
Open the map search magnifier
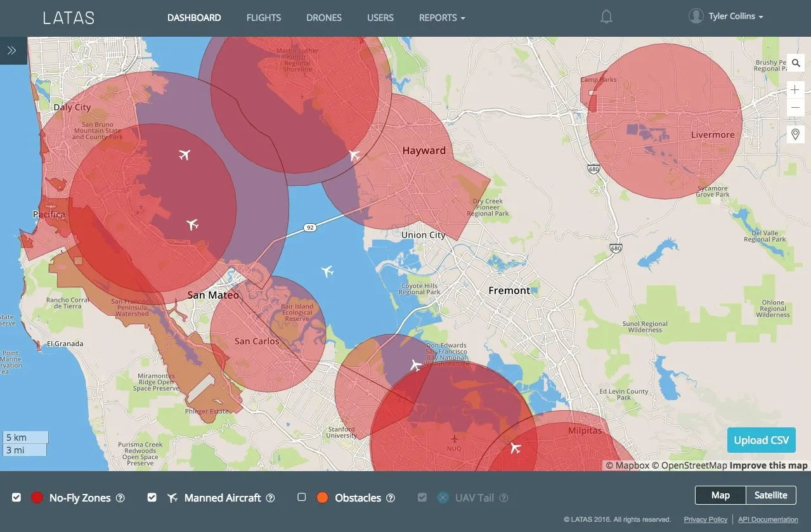[795, 63]
